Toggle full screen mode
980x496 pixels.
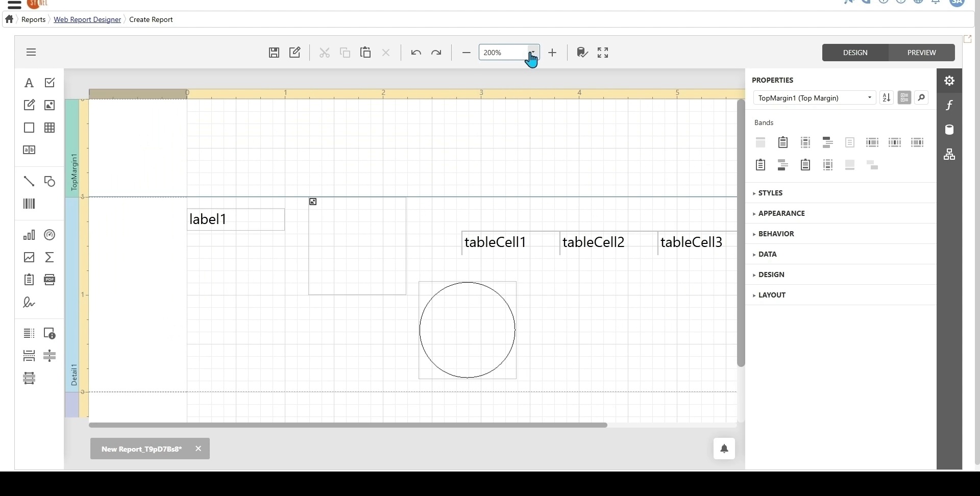[603, 53]
